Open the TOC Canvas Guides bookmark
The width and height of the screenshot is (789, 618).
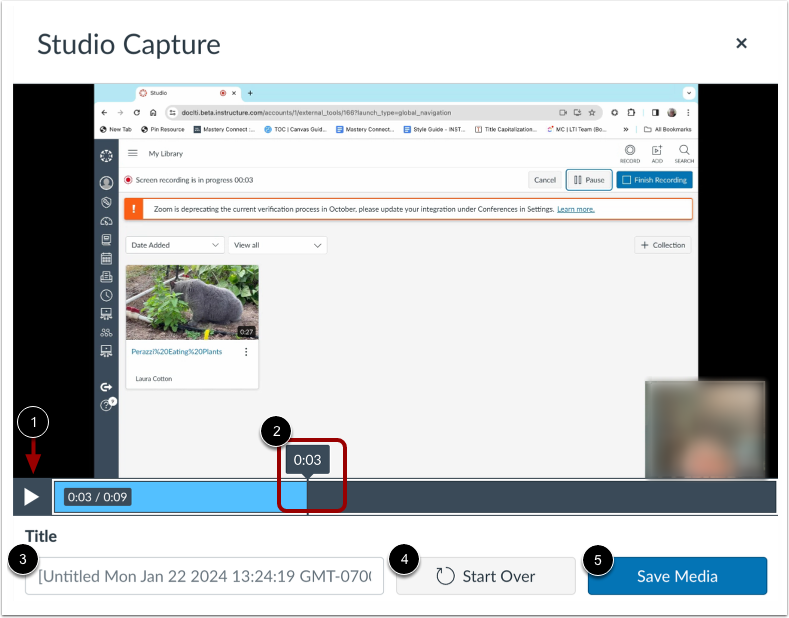coord(295,129)
